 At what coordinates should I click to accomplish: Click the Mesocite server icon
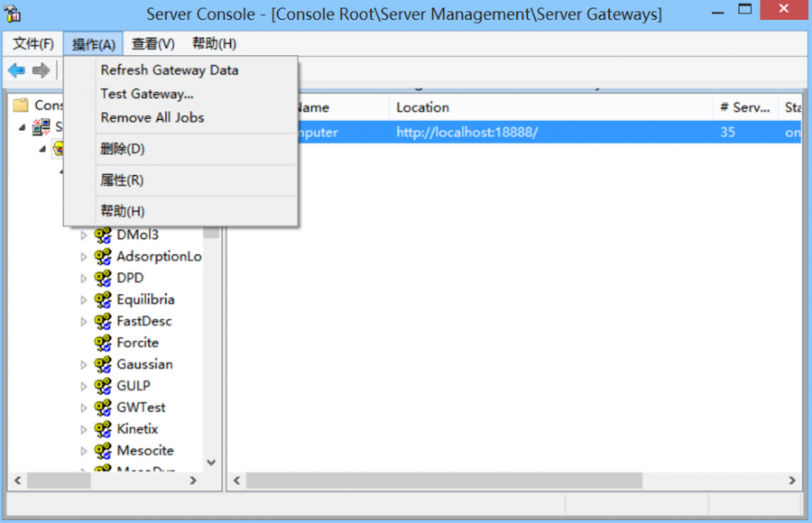pos(103,451)
